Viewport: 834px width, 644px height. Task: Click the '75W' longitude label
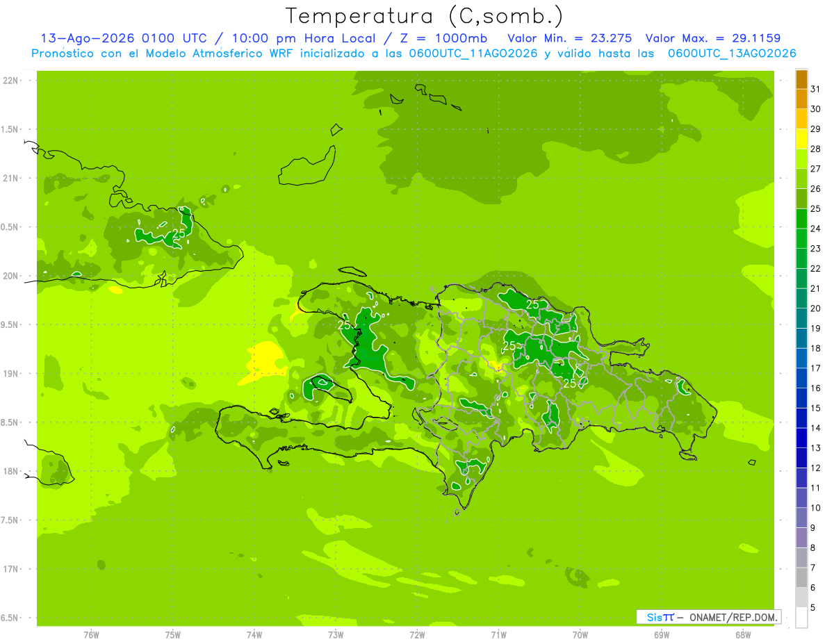pos(172,635)
